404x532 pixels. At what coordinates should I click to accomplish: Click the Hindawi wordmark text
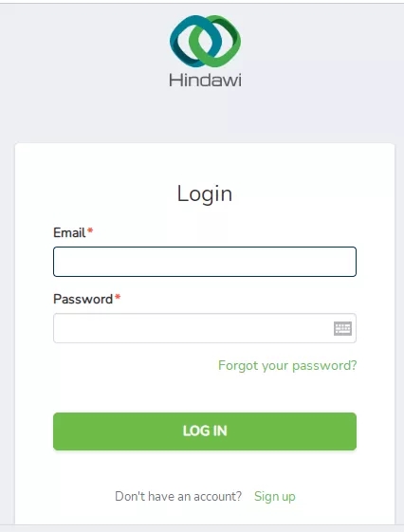pyautogui.click(x=205, y=80)
